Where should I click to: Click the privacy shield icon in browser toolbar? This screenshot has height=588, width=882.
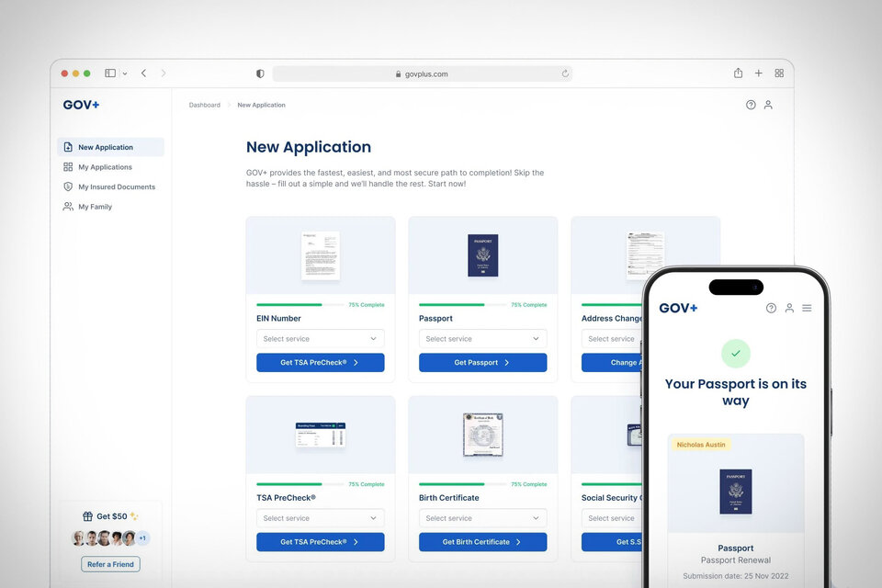260,73
